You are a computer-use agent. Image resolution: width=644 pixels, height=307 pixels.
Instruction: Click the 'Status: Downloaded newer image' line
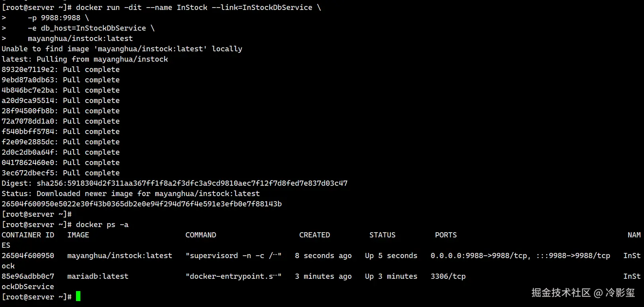click(131, 194)
